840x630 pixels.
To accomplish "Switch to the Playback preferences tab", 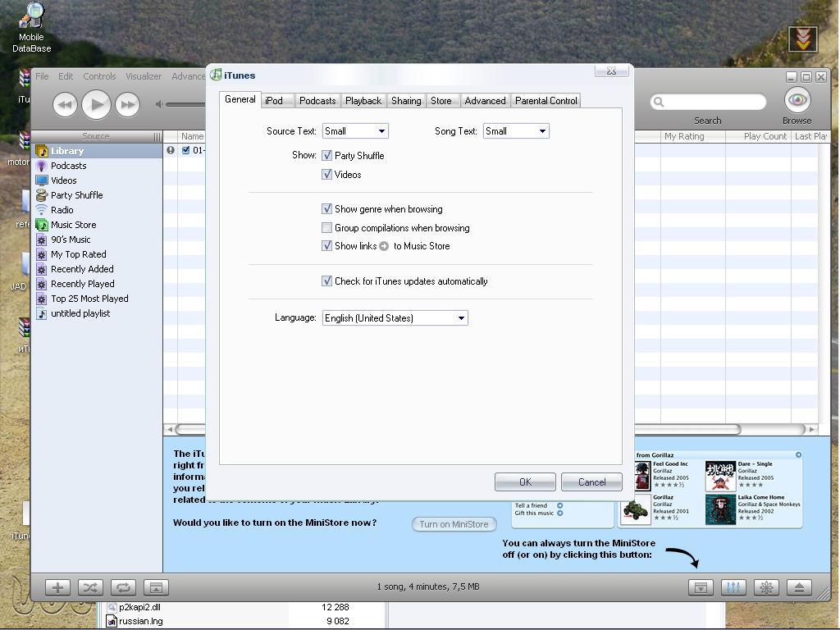I will point(363,101).
